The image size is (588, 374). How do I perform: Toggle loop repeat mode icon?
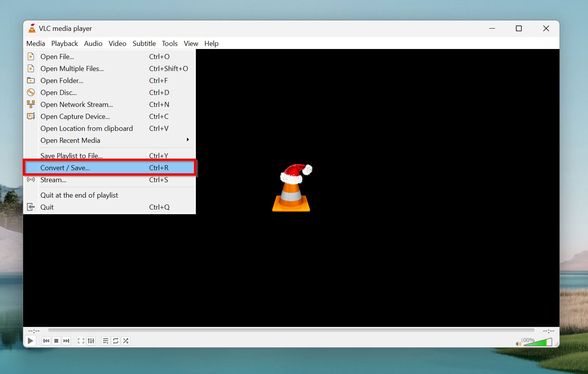coord(116,341)
